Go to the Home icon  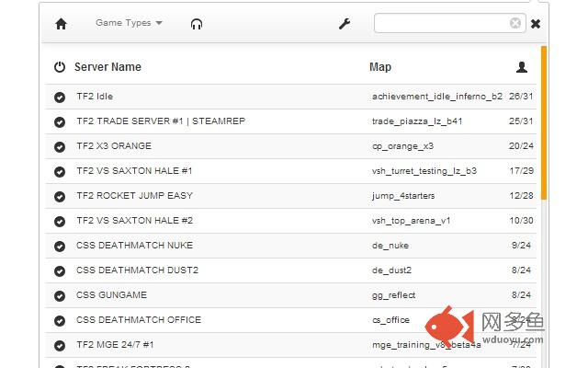pyautogui.click(x=61, y=24)
